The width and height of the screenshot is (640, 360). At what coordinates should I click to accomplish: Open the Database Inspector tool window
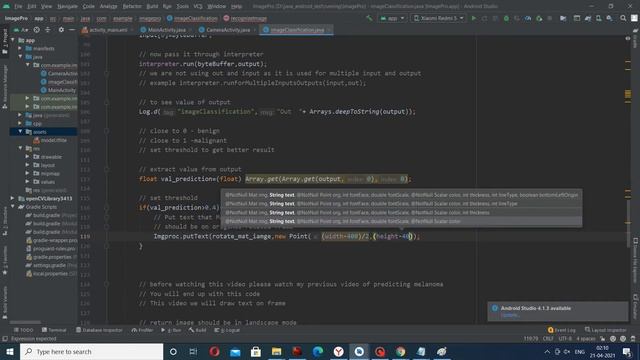point(99,330)
